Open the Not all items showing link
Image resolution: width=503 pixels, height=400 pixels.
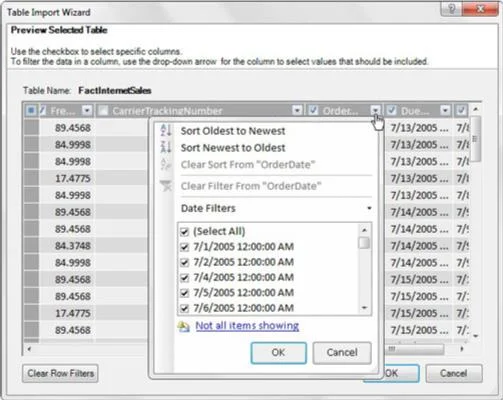[247, 326]
